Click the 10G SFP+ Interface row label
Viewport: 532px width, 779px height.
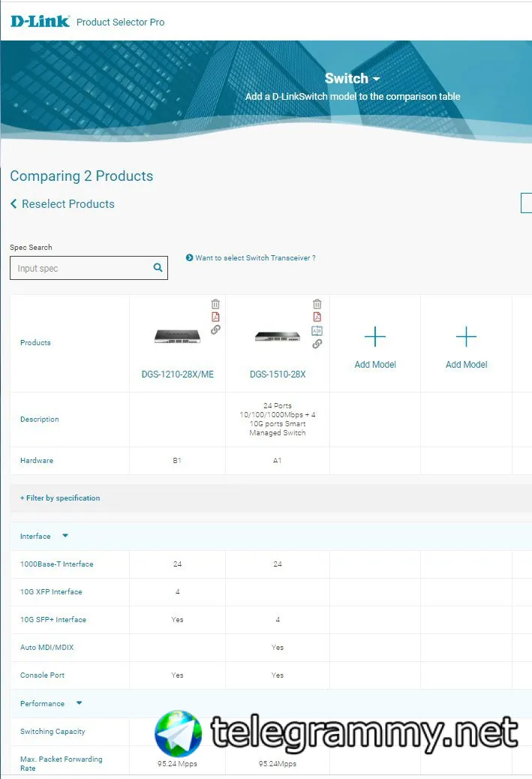tap(53, 620)
